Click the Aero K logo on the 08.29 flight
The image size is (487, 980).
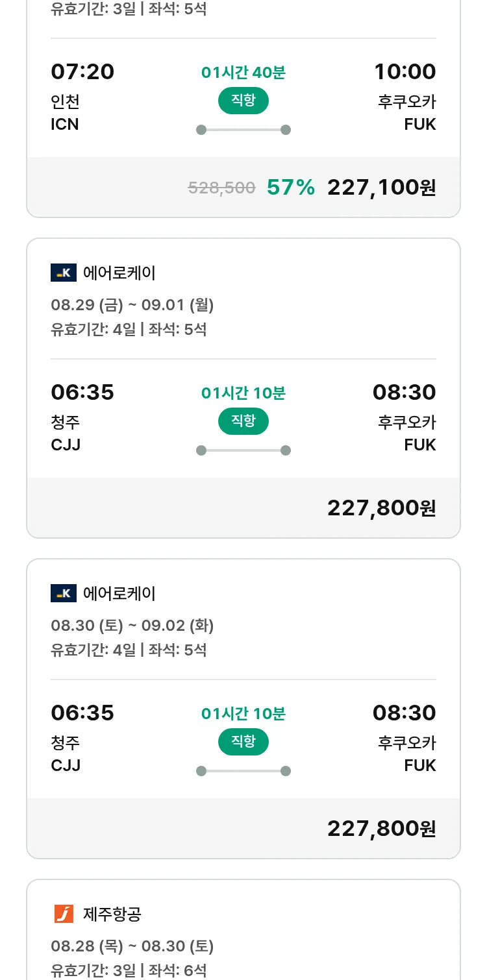click(64, 273)
